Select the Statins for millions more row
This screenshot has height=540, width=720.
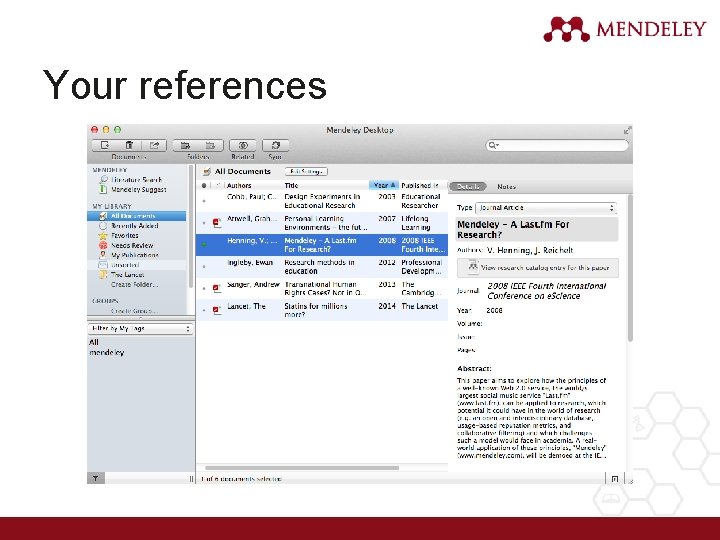click(322, 310)
